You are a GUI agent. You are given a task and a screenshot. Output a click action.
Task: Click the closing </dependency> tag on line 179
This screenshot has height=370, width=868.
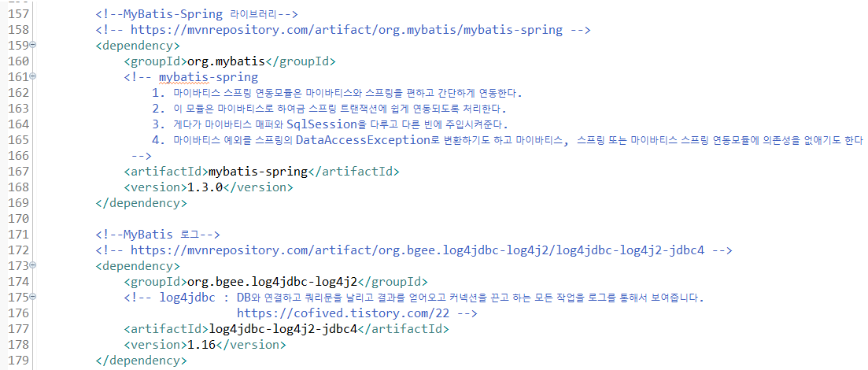(141, 361)
